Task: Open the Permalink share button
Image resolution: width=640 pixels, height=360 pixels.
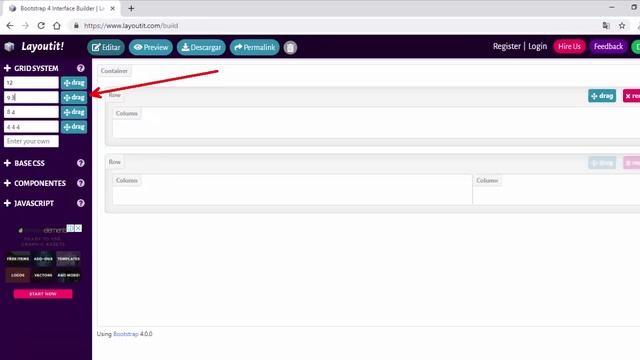Action: (x=255, y=47)
